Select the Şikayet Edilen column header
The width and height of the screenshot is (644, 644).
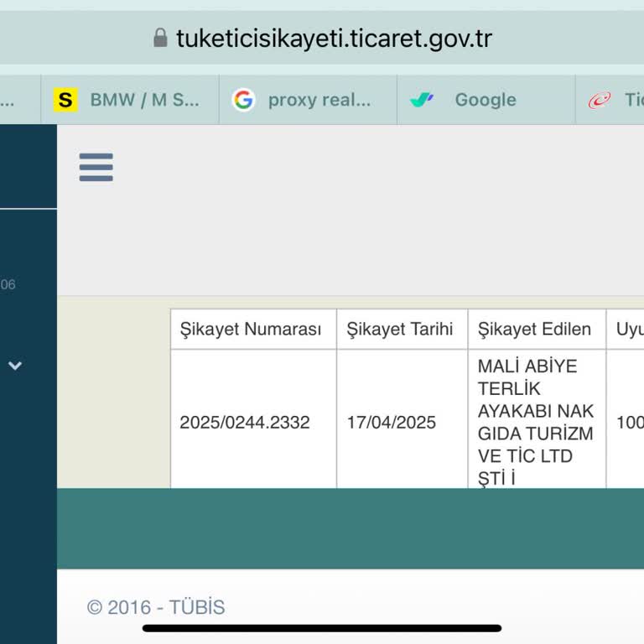pos(537,329)
